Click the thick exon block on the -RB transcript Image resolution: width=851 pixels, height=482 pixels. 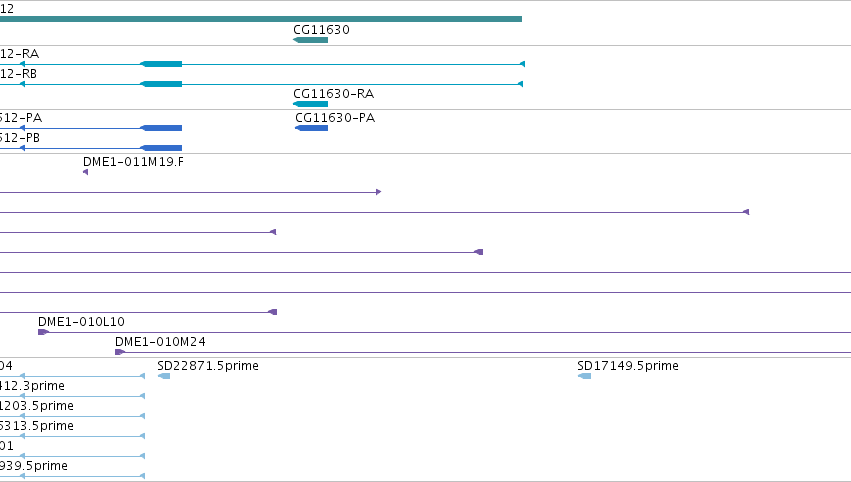click(x=161, y=84)
